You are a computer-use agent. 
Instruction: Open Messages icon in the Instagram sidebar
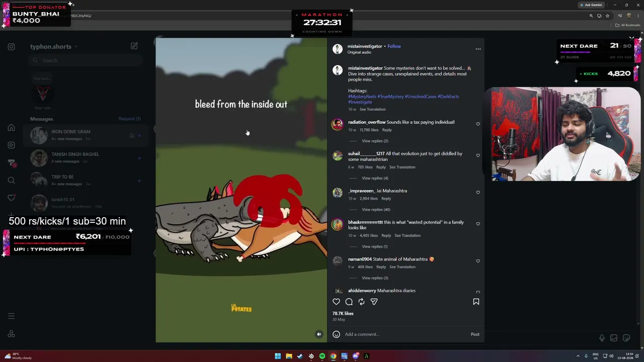(x=11, y=163)
